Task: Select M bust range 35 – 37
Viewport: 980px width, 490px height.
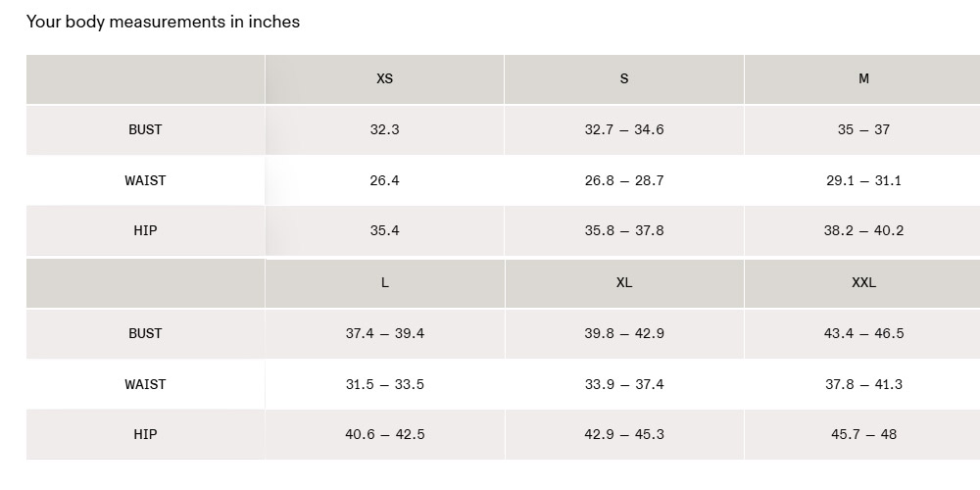Action: click(863, 129)
